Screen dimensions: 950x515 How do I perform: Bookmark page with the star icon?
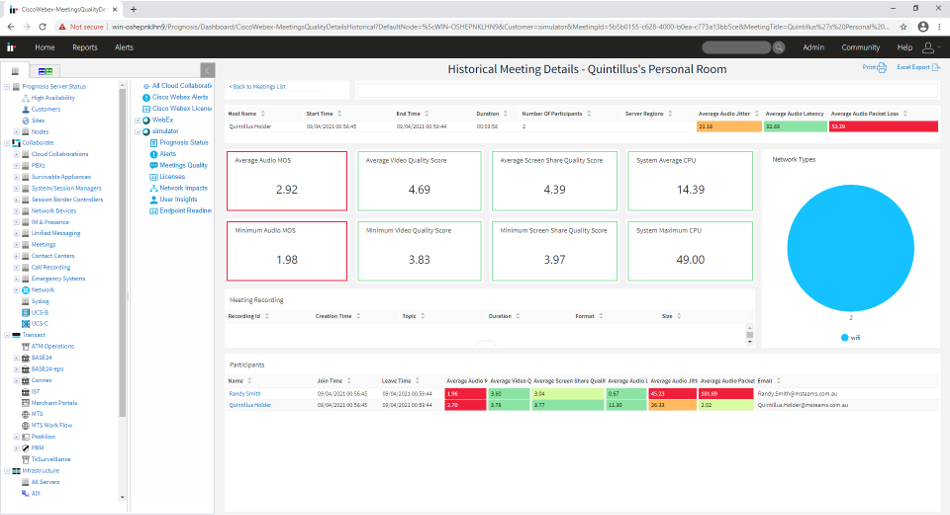click(904, 27)
